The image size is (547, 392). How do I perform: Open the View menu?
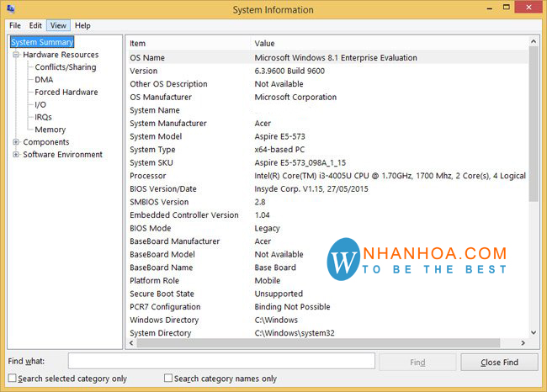pyautogui.click(x=58, y=25)
